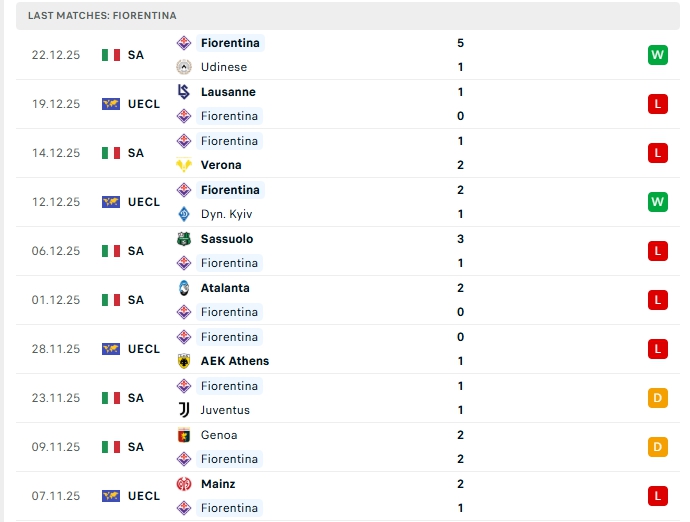The height and width of the screenshot is (522, 690).
Task: Click the AEK Athens yellow badge
Action: pos(184,361)
